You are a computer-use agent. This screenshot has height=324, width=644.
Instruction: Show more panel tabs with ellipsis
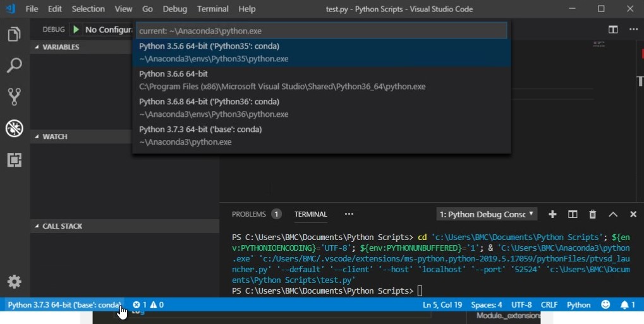[x=349, y=214]
